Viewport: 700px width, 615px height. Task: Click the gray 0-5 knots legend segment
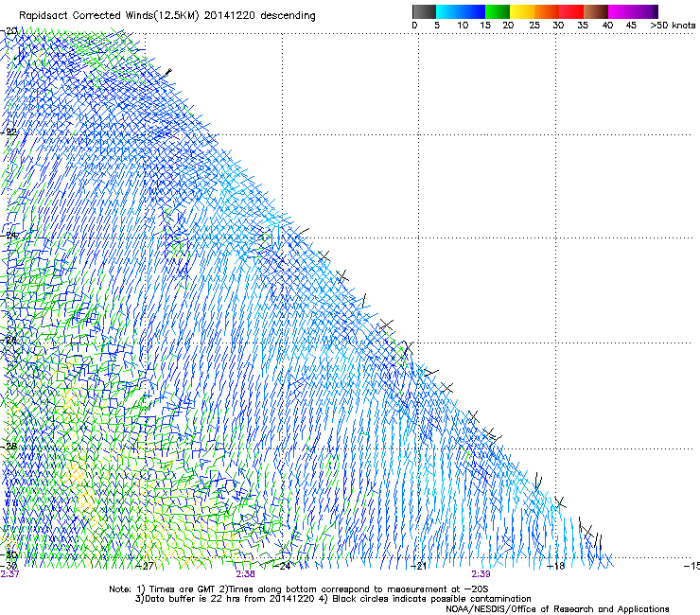click(424, 11)
